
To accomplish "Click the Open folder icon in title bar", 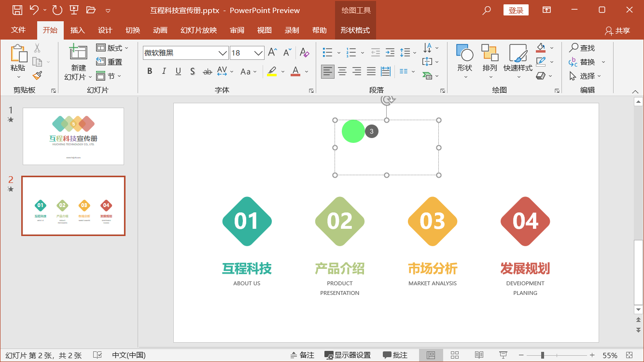I will click(x=91, y=10).
